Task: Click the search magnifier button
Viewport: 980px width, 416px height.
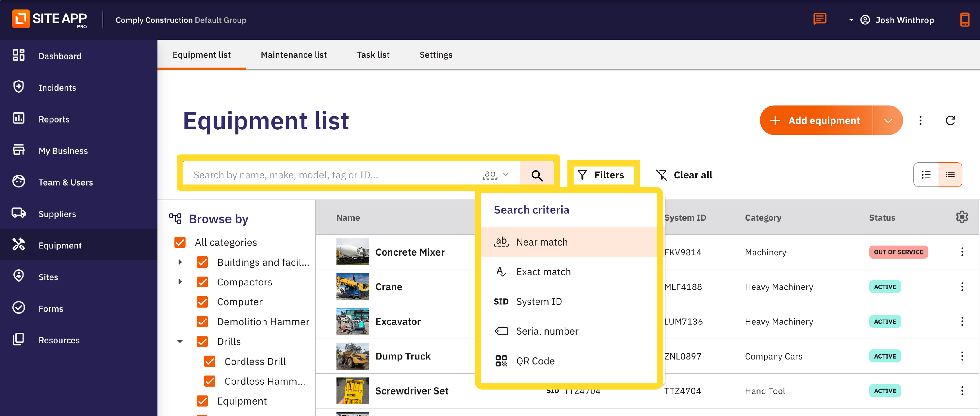Action: (536, 175)
